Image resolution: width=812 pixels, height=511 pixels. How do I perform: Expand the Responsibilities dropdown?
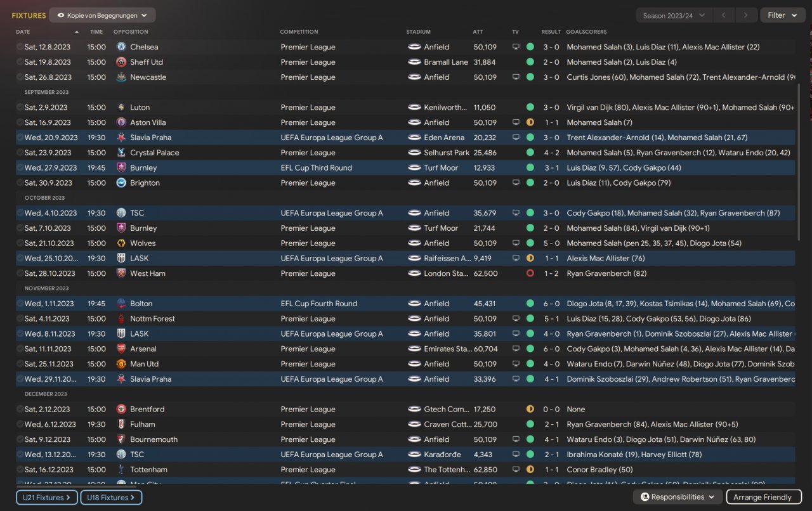pyautogui.click(x=678, y=497)
